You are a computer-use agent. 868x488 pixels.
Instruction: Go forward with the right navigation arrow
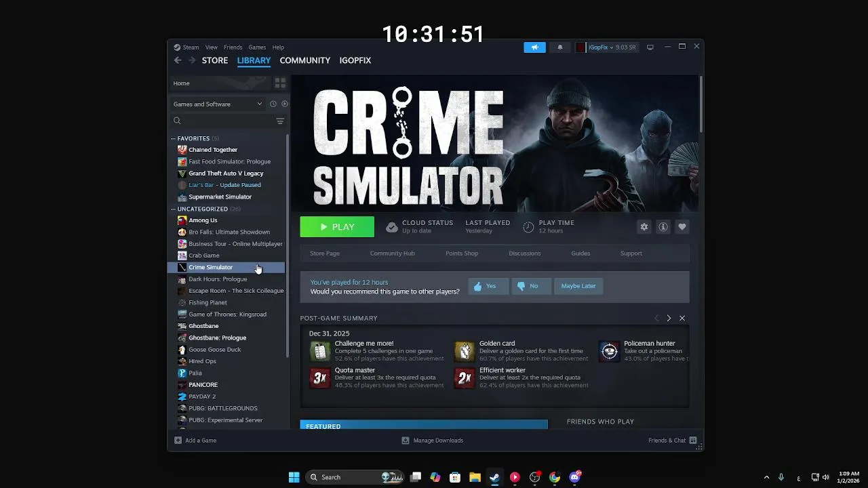192,60
